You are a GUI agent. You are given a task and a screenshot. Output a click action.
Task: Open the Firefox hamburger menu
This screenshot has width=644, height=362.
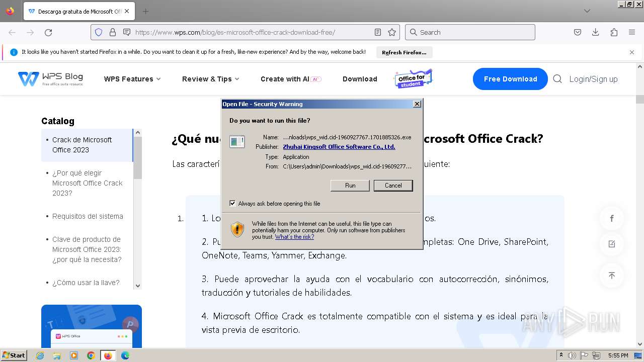point(632,32)
